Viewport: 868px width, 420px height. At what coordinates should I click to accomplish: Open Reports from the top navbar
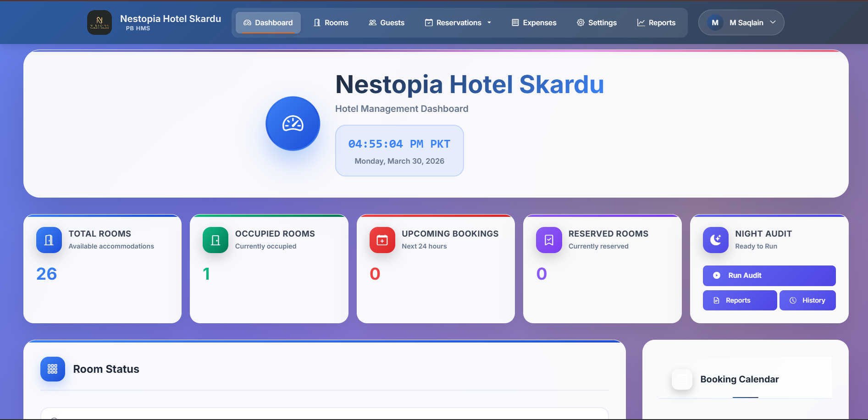point(656,22)
